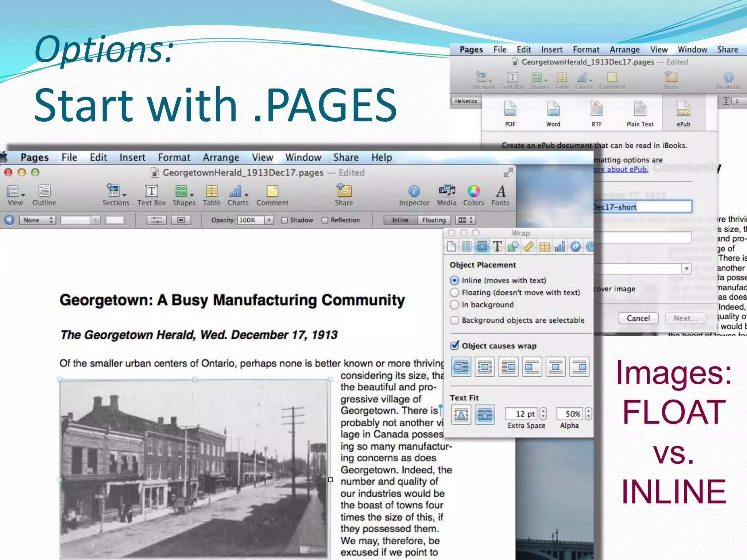Image resolution: width=747 pixels, height=560 pixels.
Task: Click the Dec17-short title input field
Action: [x=642, y=207]
